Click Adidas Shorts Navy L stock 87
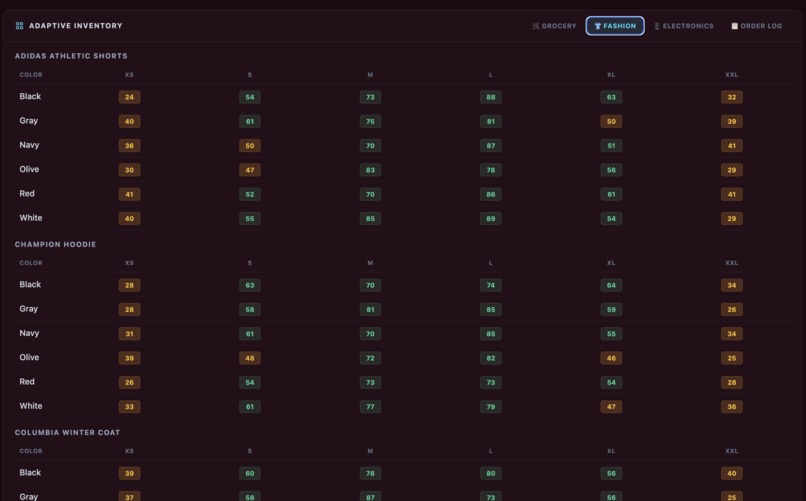Viewport: 806px width, 501px height. coord(490,145)
